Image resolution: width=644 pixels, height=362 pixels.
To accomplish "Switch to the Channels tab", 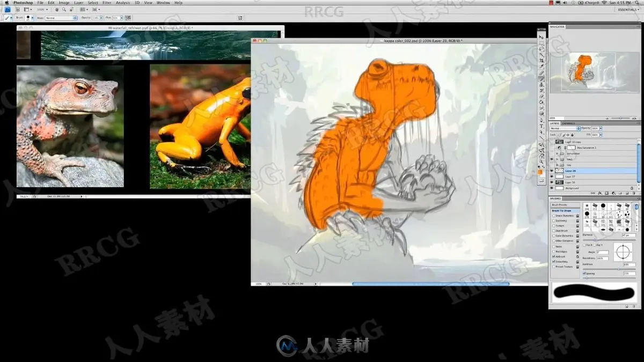I will 568,123.
